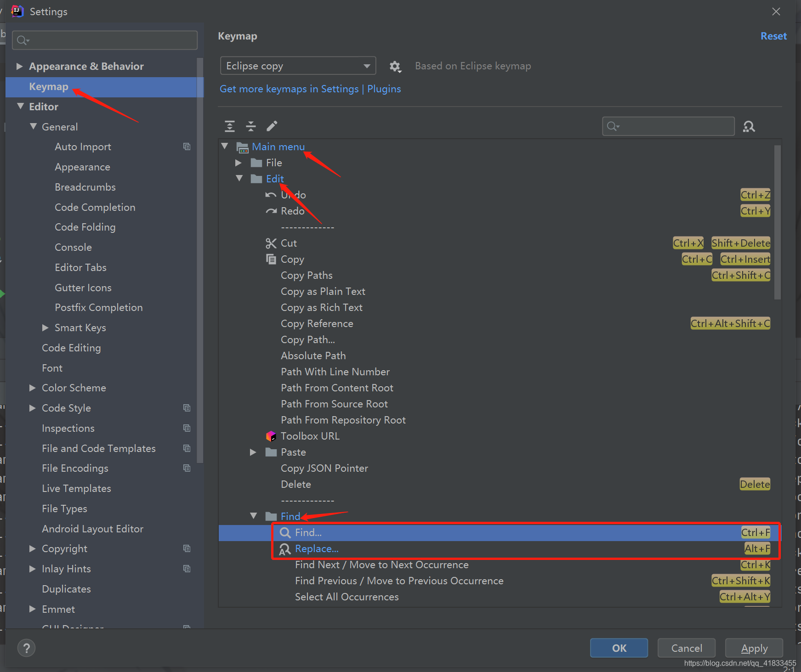Click the Apply button
Viewport: 801px width, 672px height.
tap(754, 648)
